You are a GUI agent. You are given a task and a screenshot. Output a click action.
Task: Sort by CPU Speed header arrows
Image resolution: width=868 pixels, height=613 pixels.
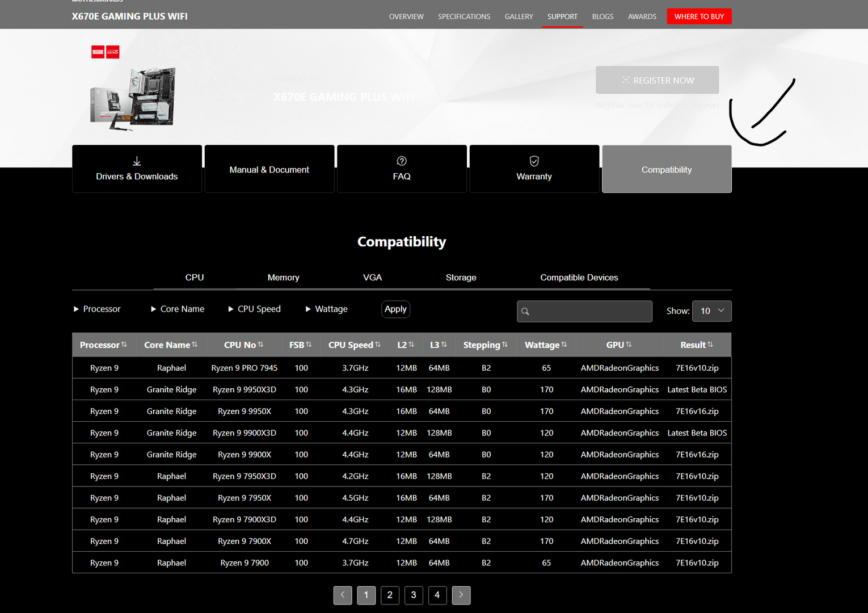pos(378,345)
